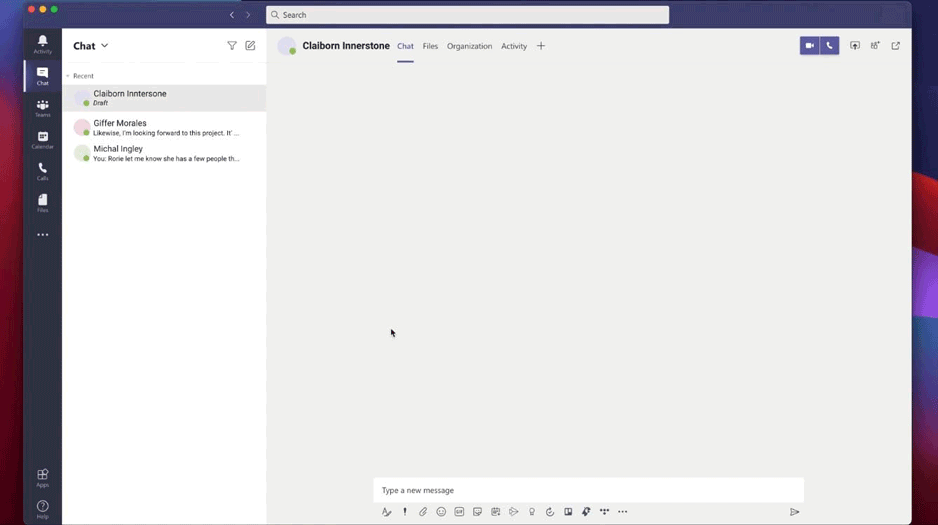Click the Stream play-arrow icon

[513, 512]
